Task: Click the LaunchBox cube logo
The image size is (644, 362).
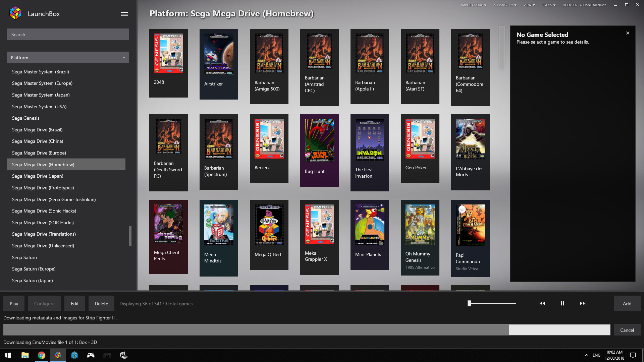Action: pyautogui.click(x=15, y=13)
